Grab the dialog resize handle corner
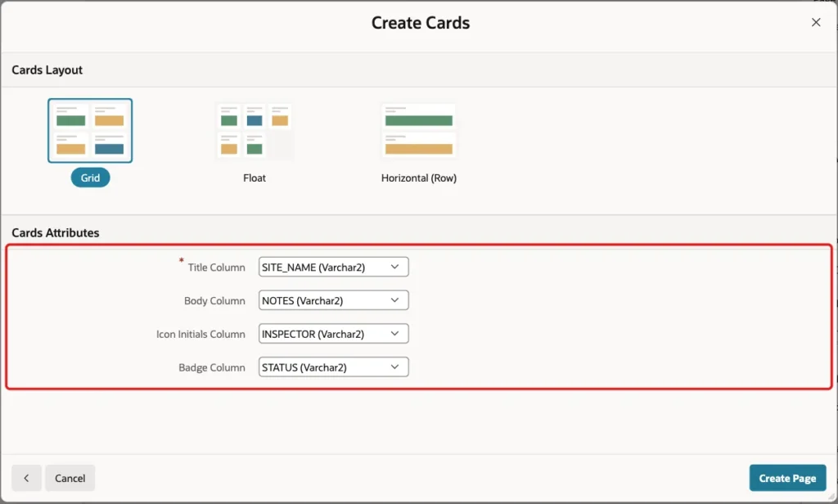838x504 pixels. coord(831,497)
